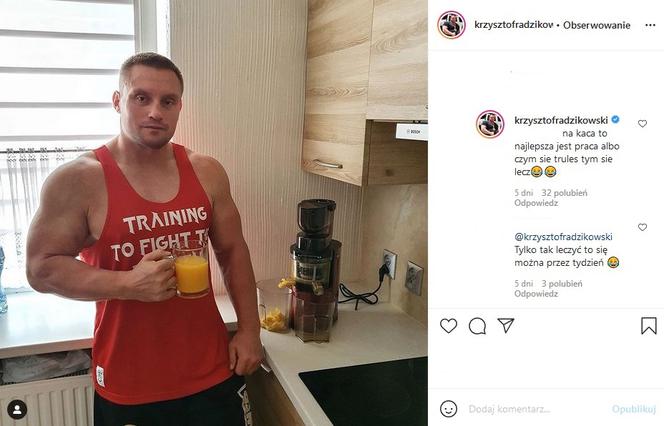Open the emoji picker smiley icon
This screenshot has height=426, width=664.
pyautogui.click(x=448, y=409)
